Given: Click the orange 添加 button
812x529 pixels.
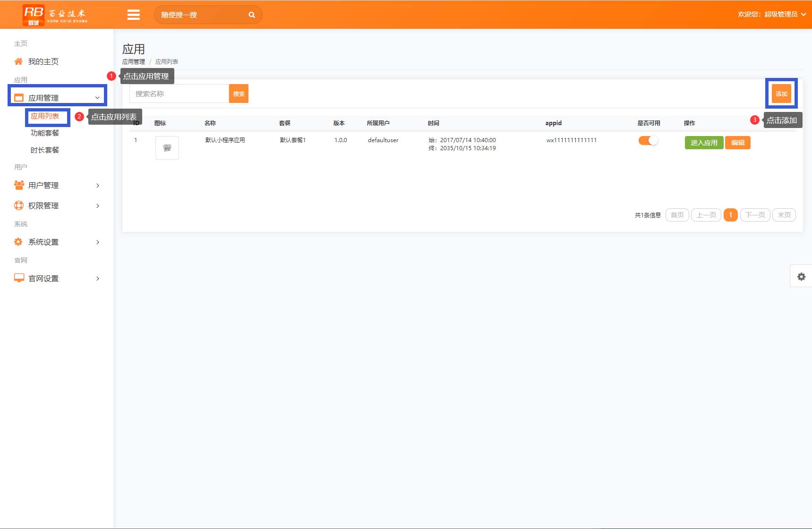Looking at the screenshot, I should (781, 94).
